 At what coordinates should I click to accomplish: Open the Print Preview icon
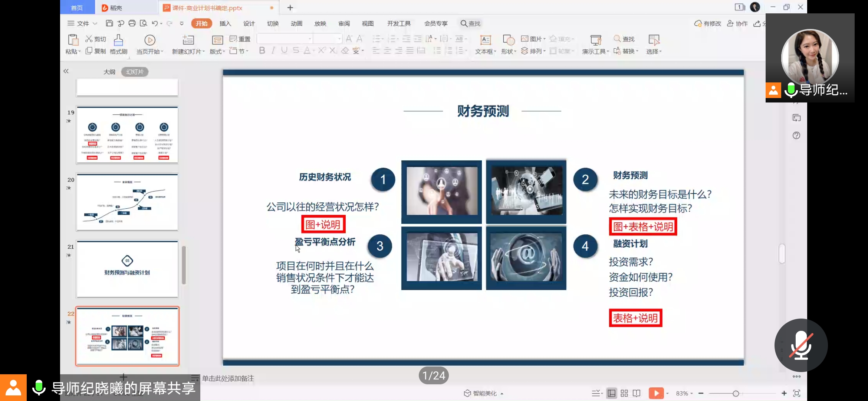[144, 23]
